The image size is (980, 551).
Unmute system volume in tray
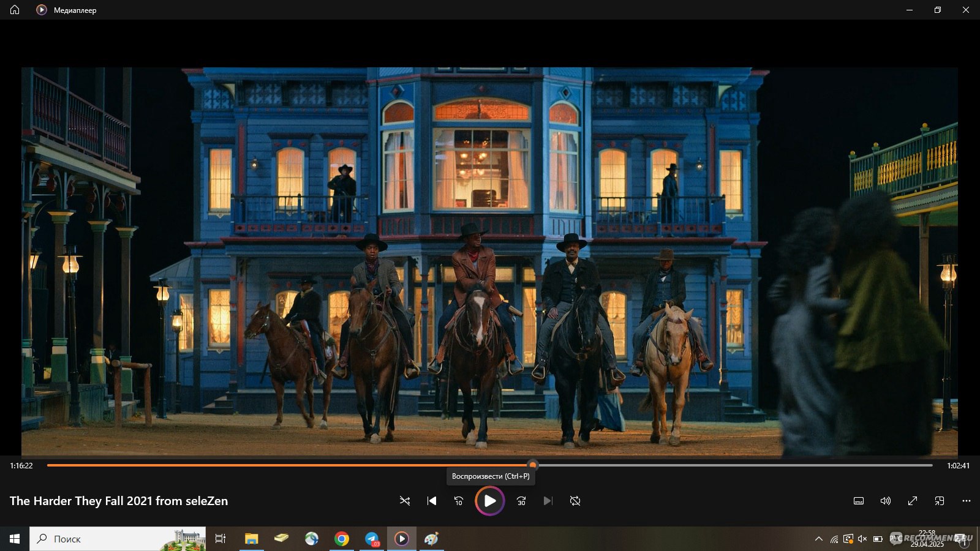tap(862, 539)
